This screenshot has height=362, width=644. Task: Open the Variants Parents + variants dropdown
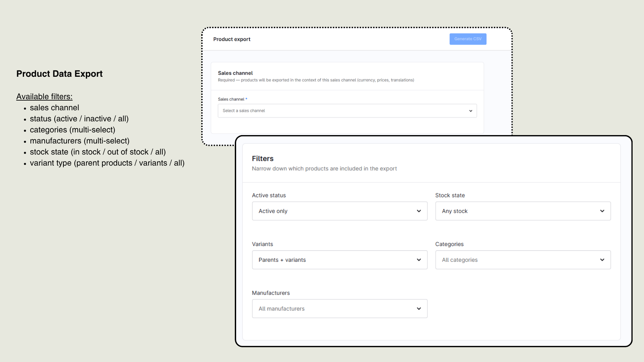pos(339,260)
